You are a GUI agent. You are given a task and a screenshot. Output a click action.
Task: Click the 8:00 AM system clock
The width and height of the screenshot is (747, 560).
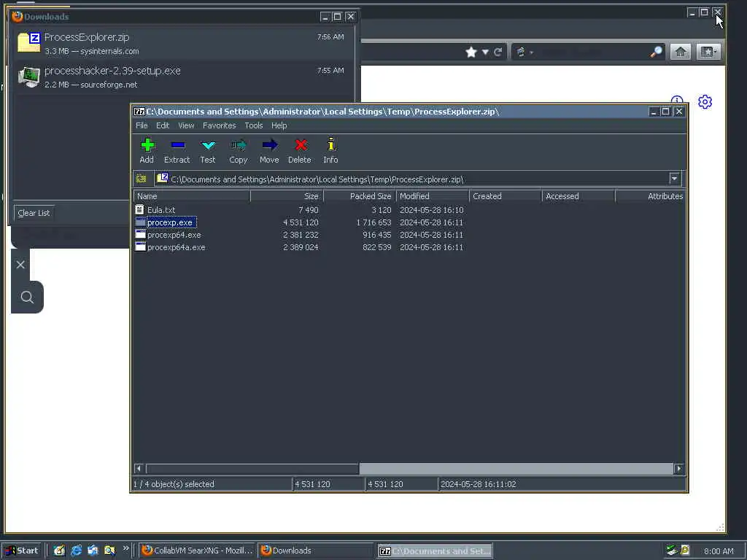point(719,551)
